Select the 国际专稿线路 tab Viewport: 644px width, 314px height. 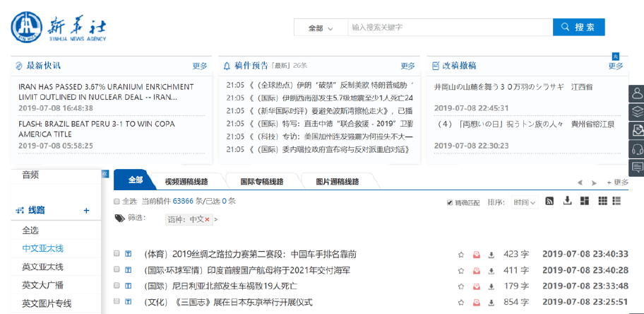click(x=261, y=181)
